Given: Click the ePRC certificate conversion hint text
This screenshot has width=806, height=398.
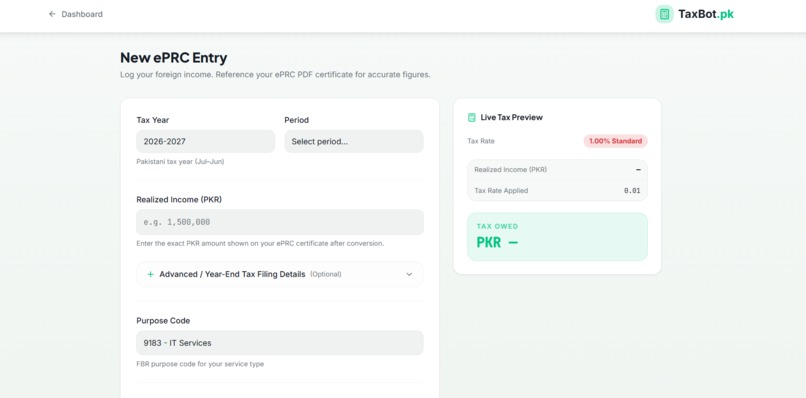Looking at the screenshot, I should point(260,243).
